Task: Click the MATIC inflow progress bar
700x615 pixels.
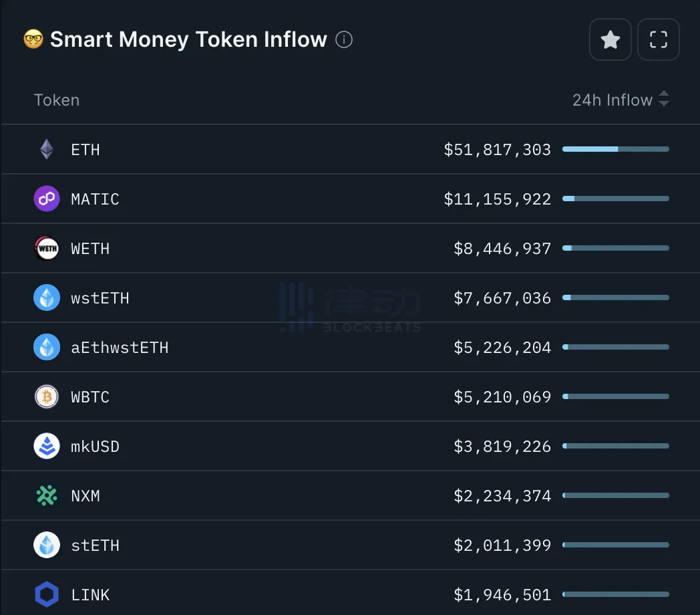Action: click(x=615, y=199)
